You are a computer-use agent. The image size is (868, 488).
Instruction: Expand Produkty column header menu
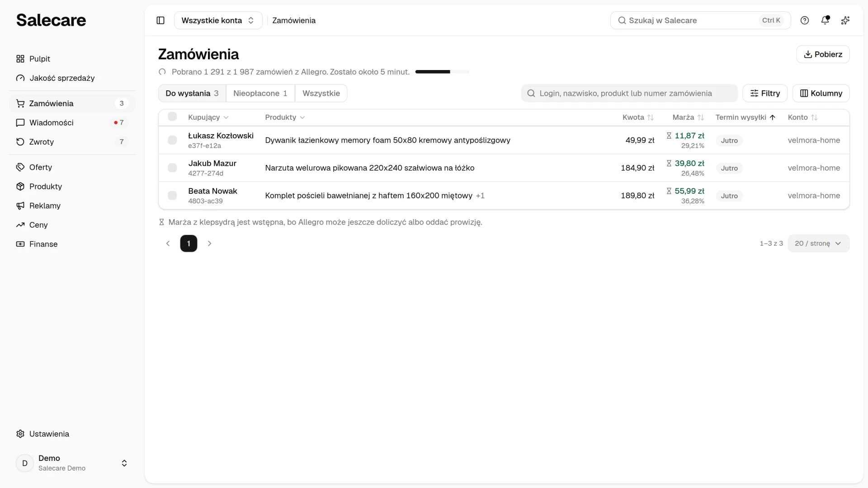coord(285,117)
